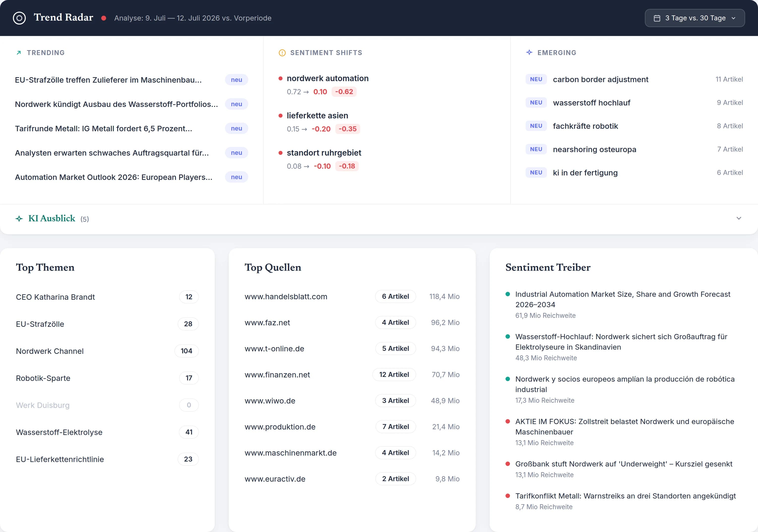Click the Sentiment Shifts warning icon
This screenshot has width=758, height=532.
click(x=282, y=53)
